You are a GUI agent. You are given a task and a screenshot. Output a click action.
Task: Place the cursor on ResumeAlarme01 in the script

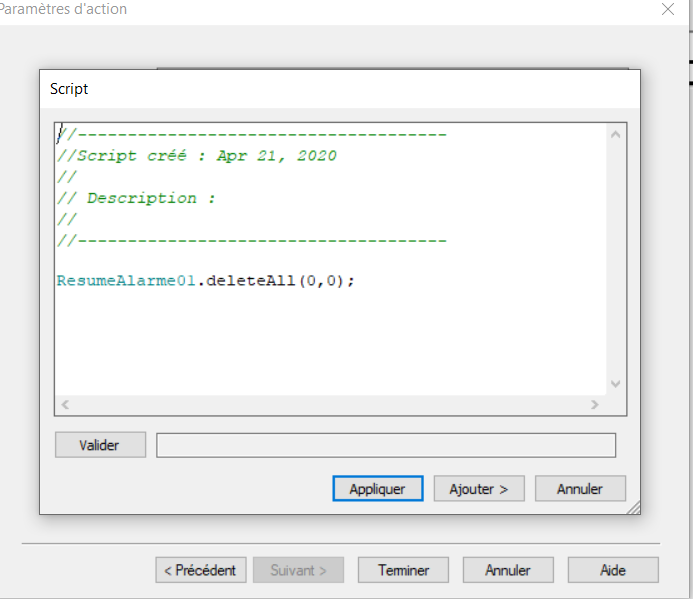click(x=124, y=281)
